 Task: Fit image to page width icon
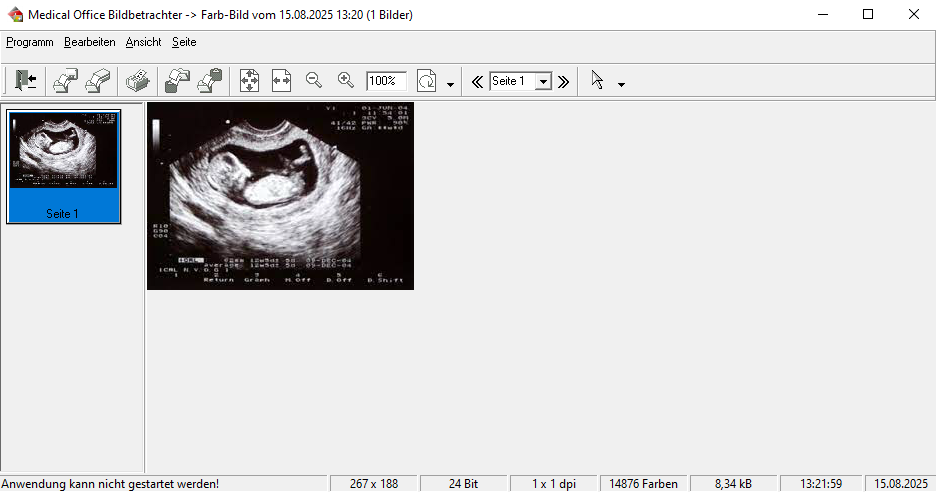(281, 81)
